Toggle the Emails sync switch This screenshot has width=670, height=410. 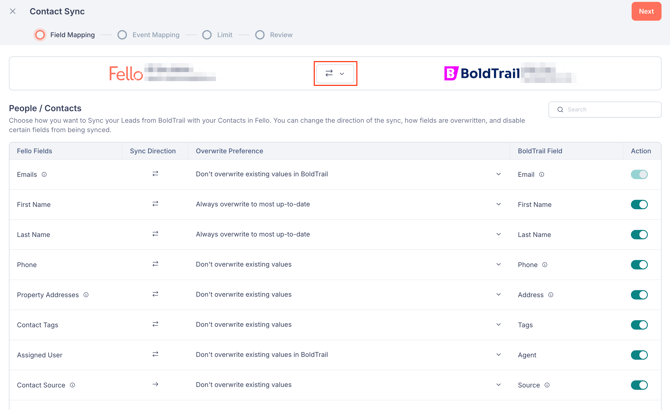639,174
